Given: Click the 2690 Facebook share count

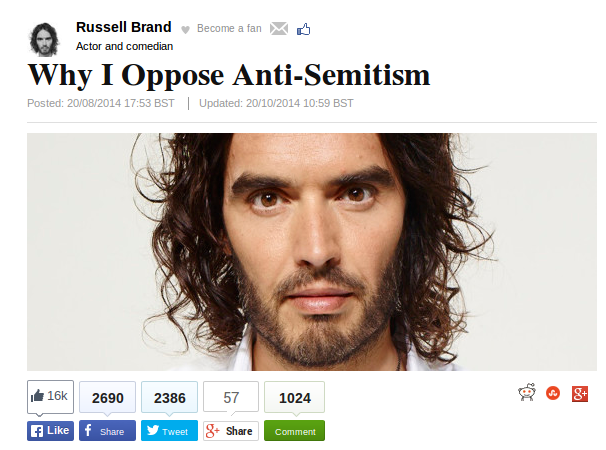Looking at the screenshot, I should [107, 397].
